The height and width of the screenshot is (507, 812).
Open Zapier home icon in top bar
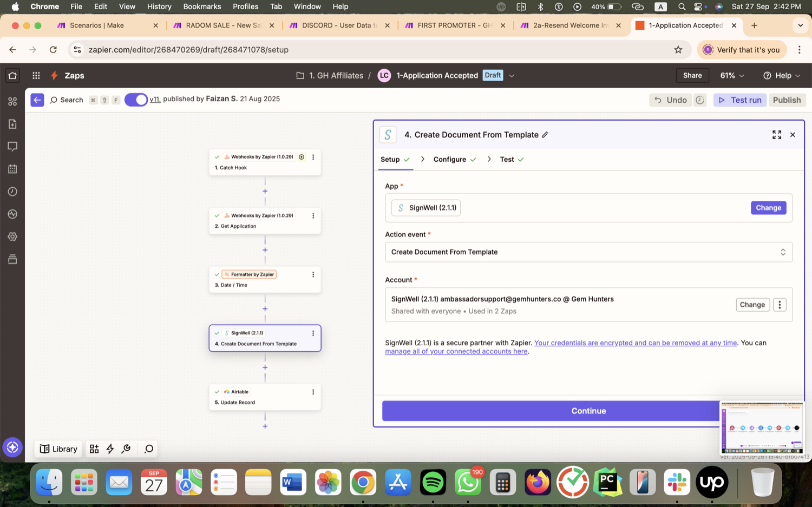tap(12, 75)
